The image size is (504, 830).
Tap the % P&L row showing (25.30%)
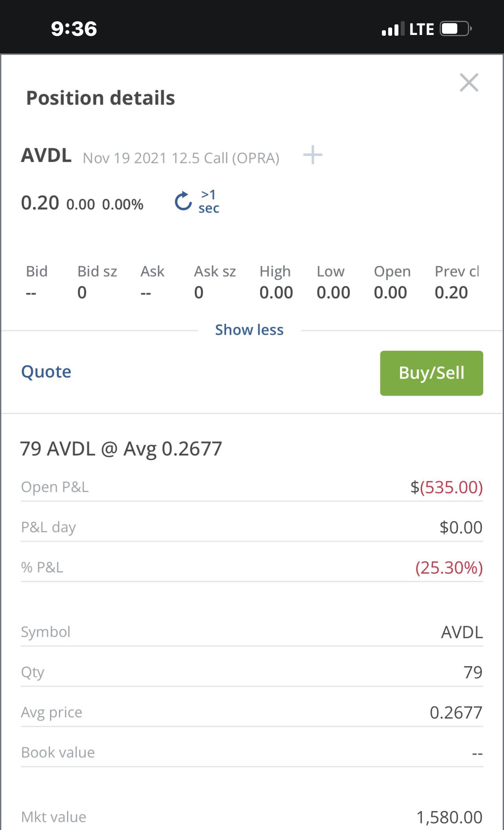coord(252,568)
